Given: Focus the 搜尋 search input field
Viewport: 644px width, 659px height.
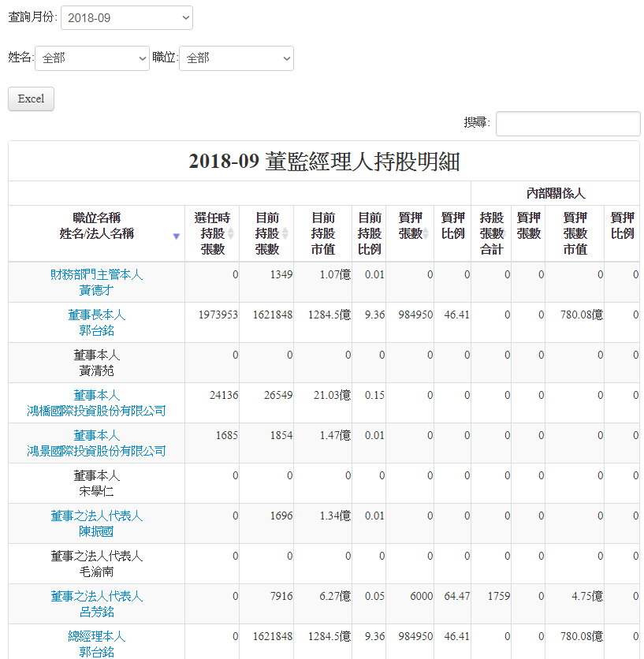Looking at the screenshot, I should click(x=568, y=123).
